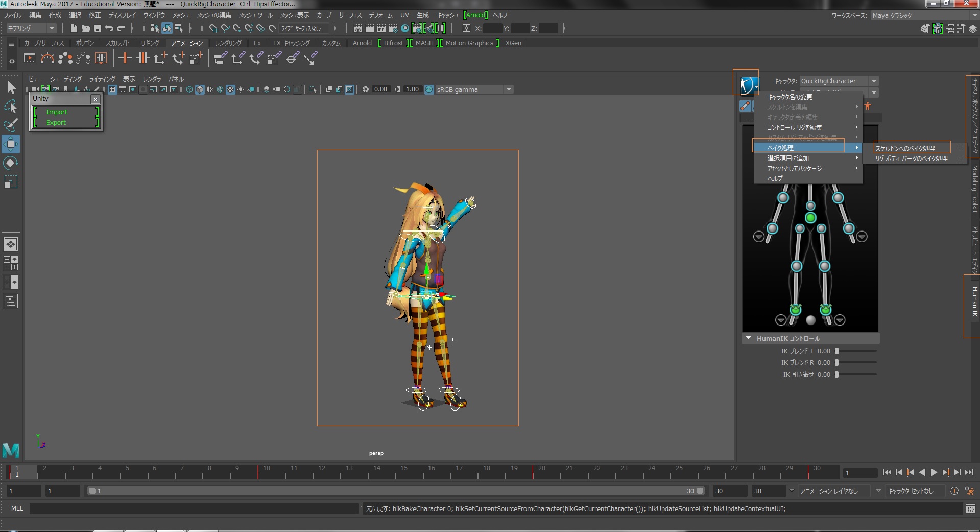Open the ウィンドウ menu in the menu bar
Screen dimensions: 980x532
[x=154, y=15]
